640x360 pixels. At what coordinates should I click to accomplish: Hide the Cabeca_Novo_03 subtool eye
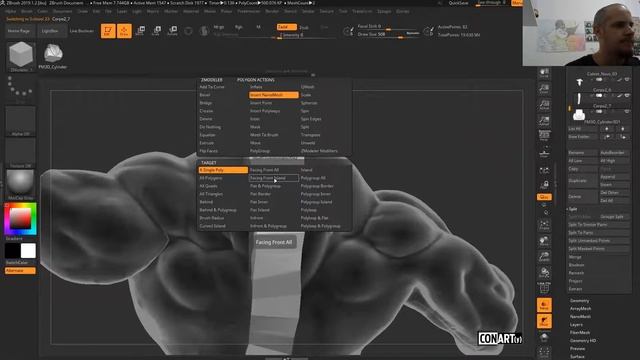pyautogui.click(x=627, y=79)
